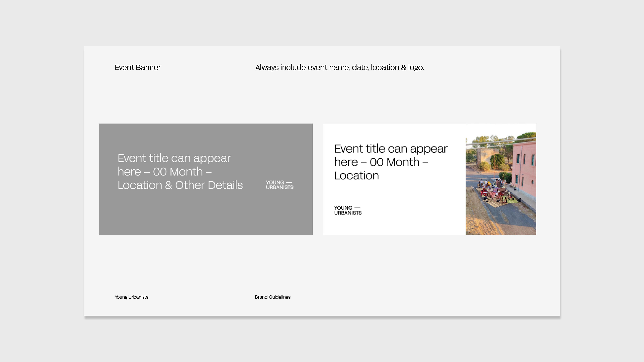
Task: Click the 'Event Banner' heading
Action: (138, 67)
